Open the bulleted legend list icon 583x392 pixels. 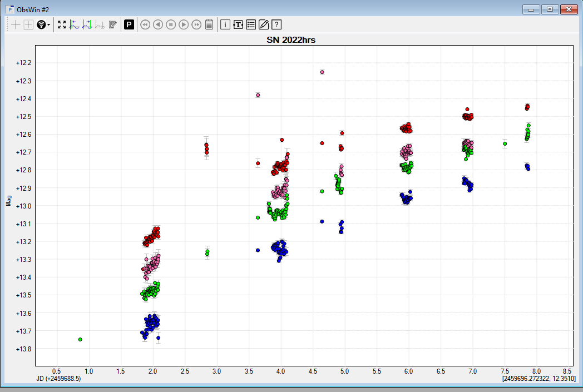point(251,24)
